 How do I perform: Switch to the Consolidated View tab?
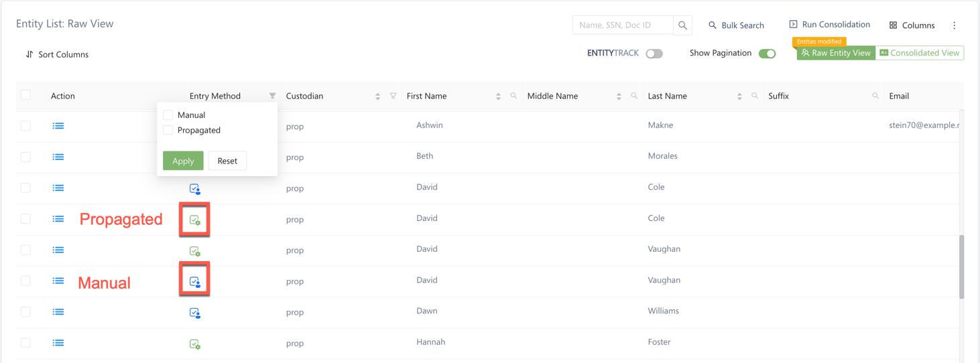(x=920, y=53)
